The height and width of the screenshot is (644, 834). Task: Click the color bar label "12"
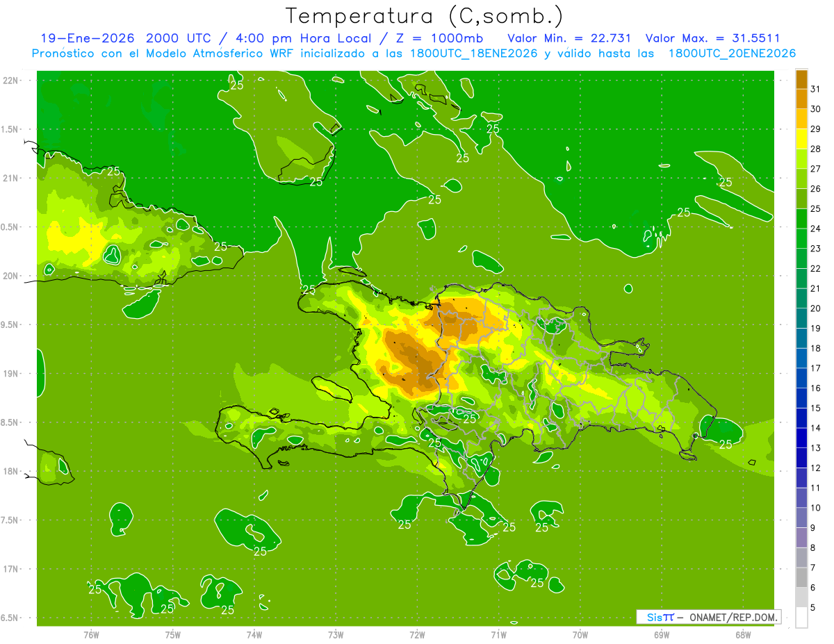pos(815,468)
